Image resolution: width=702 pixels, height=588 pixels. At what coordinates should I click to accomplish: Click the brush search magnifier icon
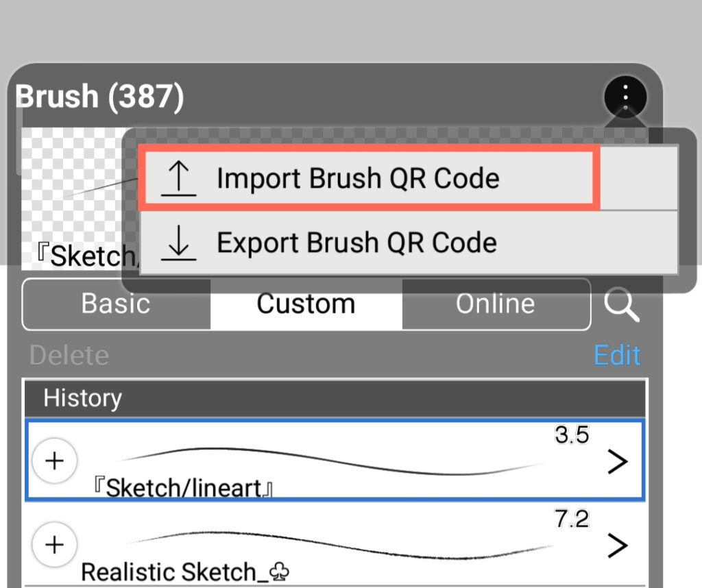621,306
